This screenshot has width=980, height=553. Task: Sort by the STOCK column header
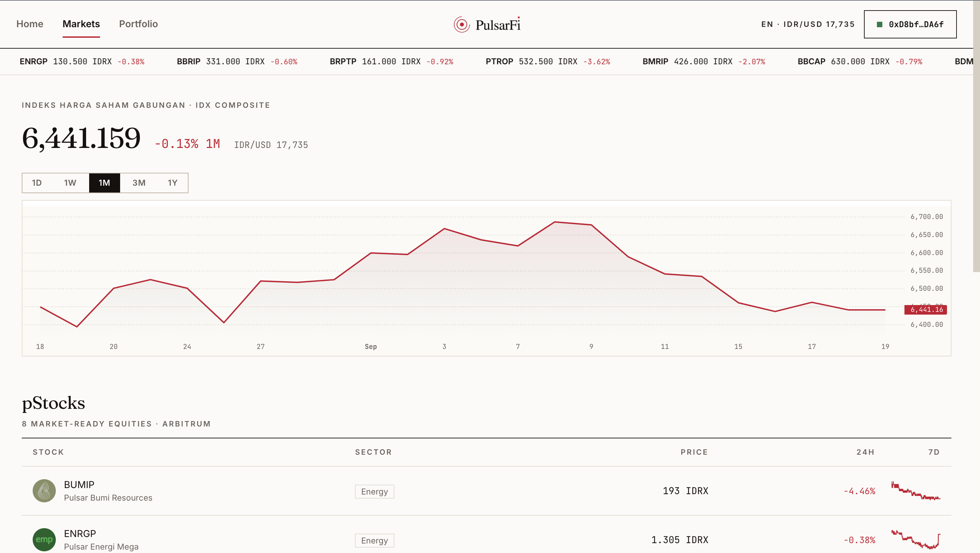tap(48, 452)
